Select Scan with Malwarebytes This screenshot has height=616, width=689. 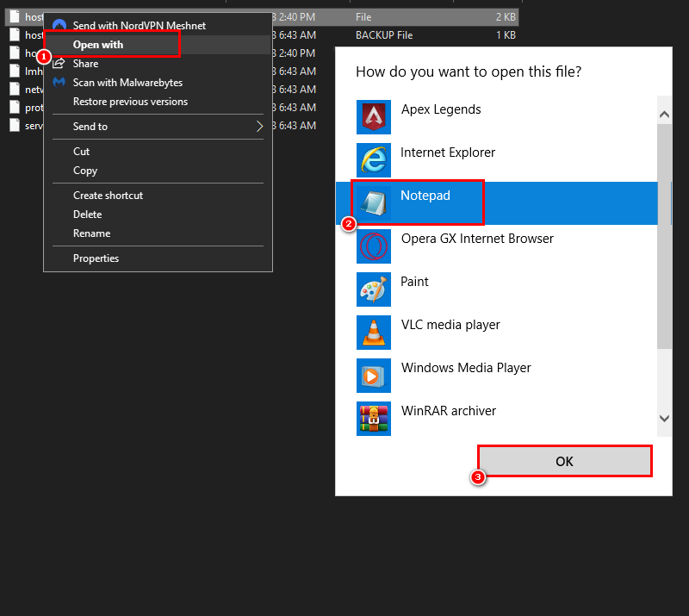(x=158, y=82)
